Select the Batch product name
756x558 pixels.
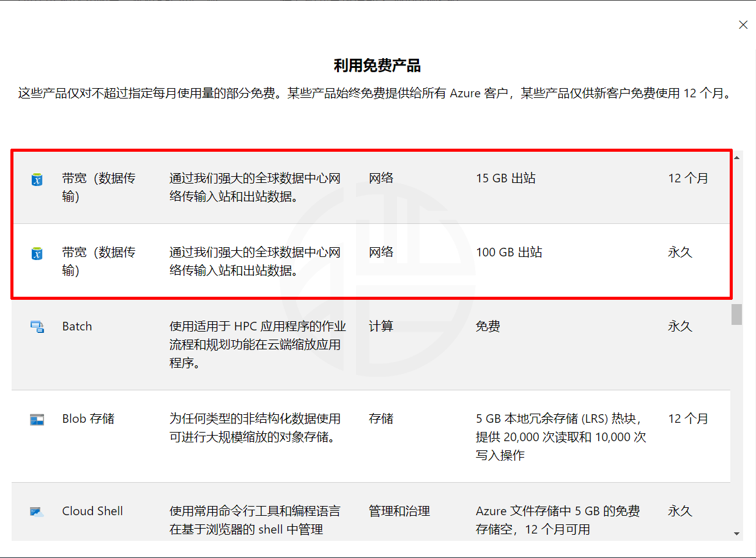pyautogui.click(x=77, y=326)
